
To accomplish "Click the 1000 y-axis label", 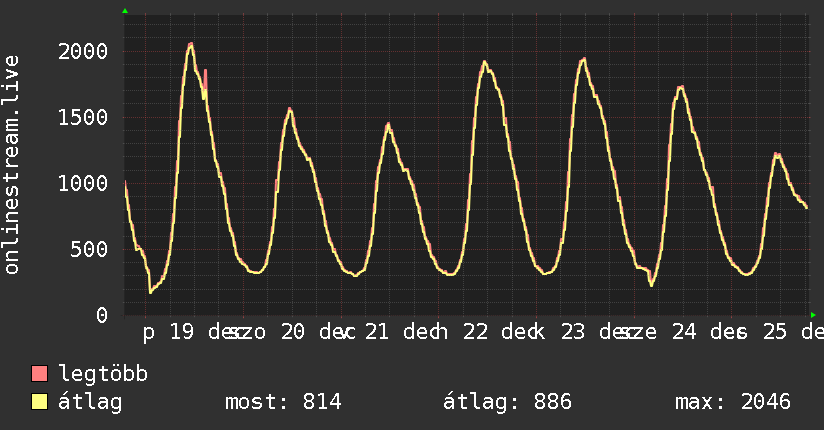I will (x=82, y=184).
